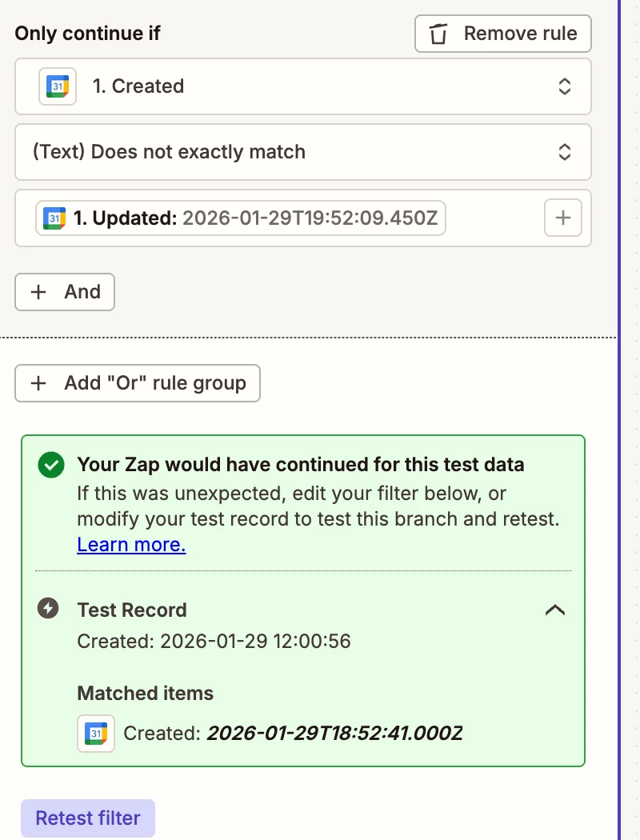The width and height of the screenshot is (640, 840).
Task: Open the Learn more link
Action: [x=131, y=546]
